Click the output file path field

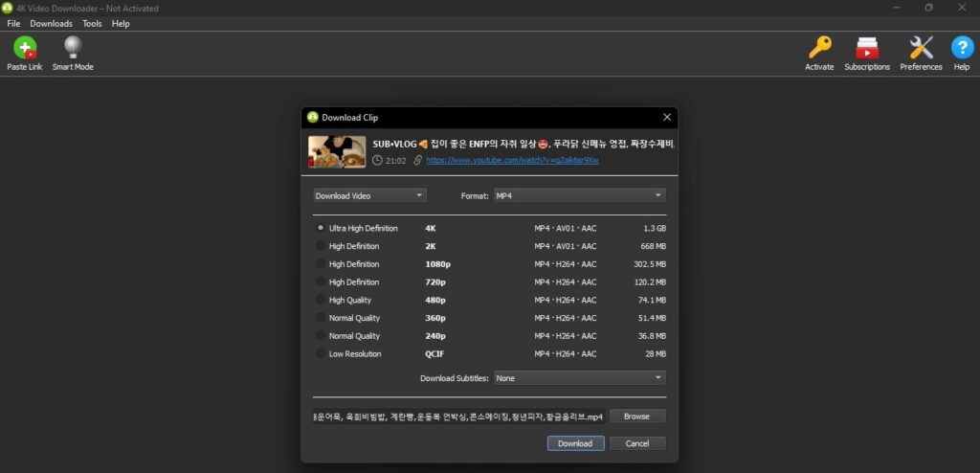pos(459,417)
